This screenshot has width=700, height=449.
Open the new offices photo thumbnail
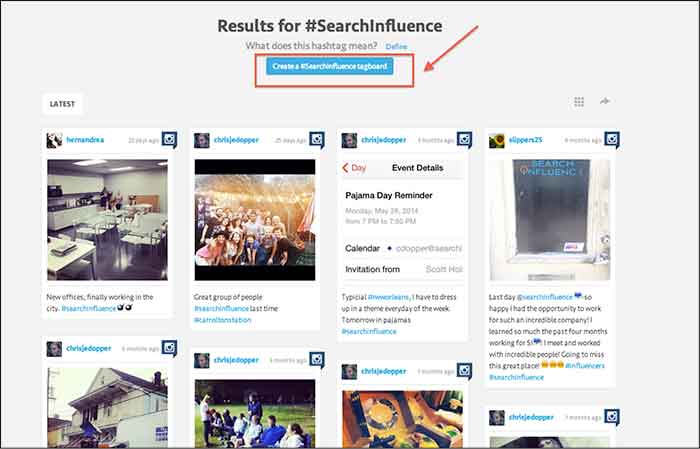[108, 220]
